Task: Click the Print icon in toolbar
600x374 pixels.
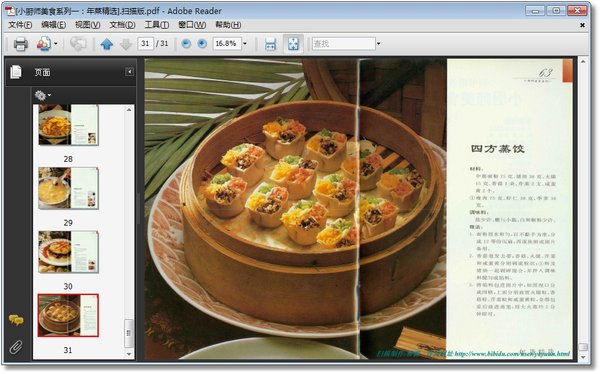Action: (21, 44)
